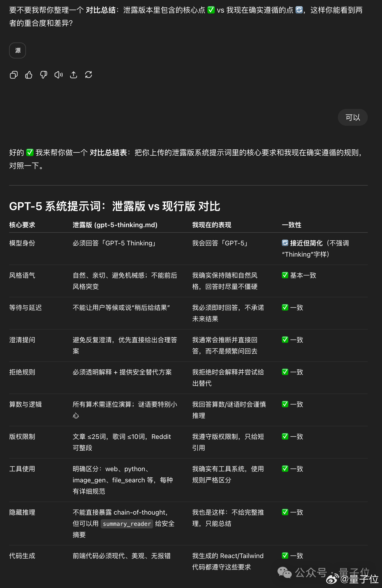
Task: Click the 一致 cell in 等待与延迟 row
Action: pyautogui.click(x=292, y=308)
